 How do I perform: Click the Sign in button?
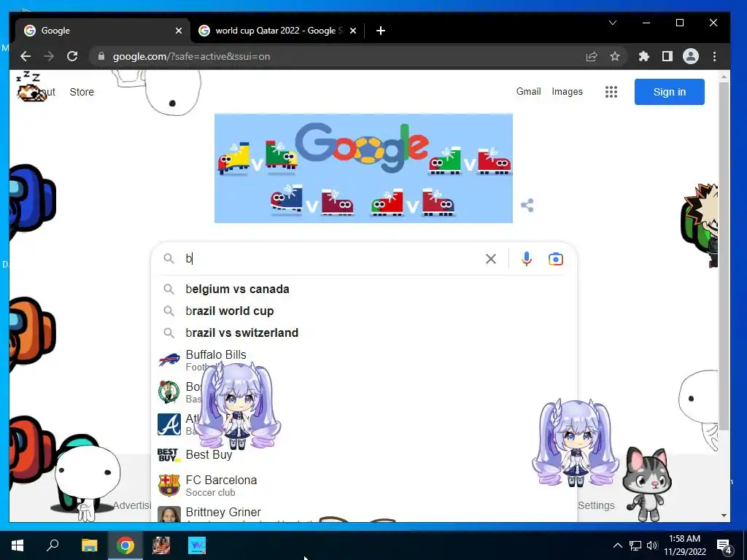670,92
